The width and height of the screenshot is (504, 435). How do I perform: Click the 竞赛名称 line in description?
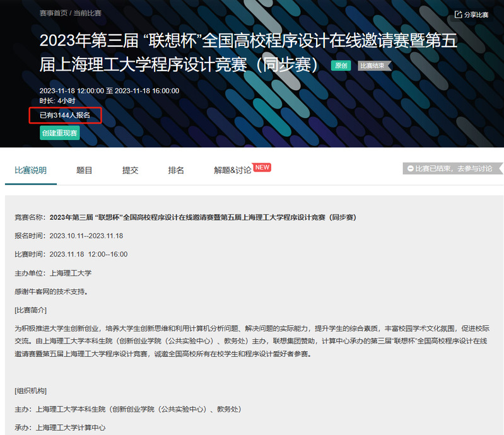point(185,217)
